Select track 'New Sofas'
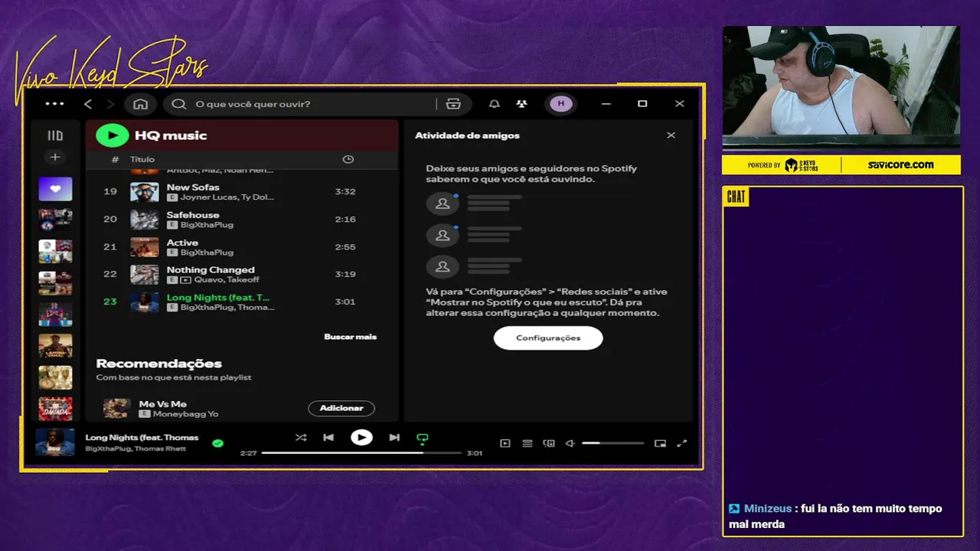The image size is (980, 551). (241, 191)
